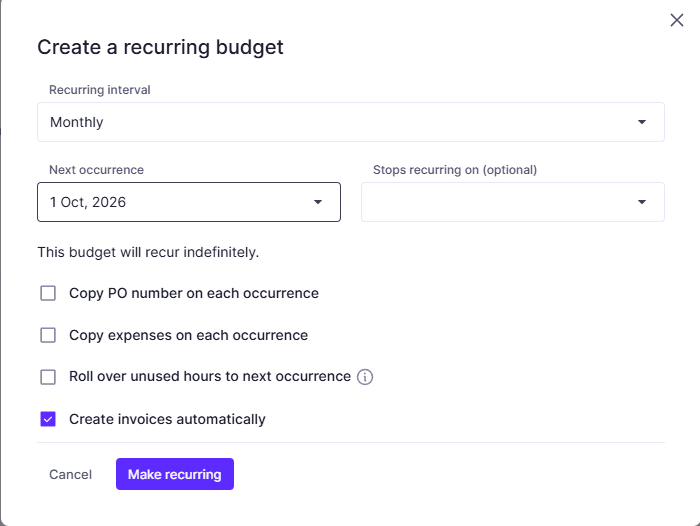Image resolution: width=700 pixels, height=526 pixels.
Task: Show info about rolling over unused hours
Action: point(365,377)
